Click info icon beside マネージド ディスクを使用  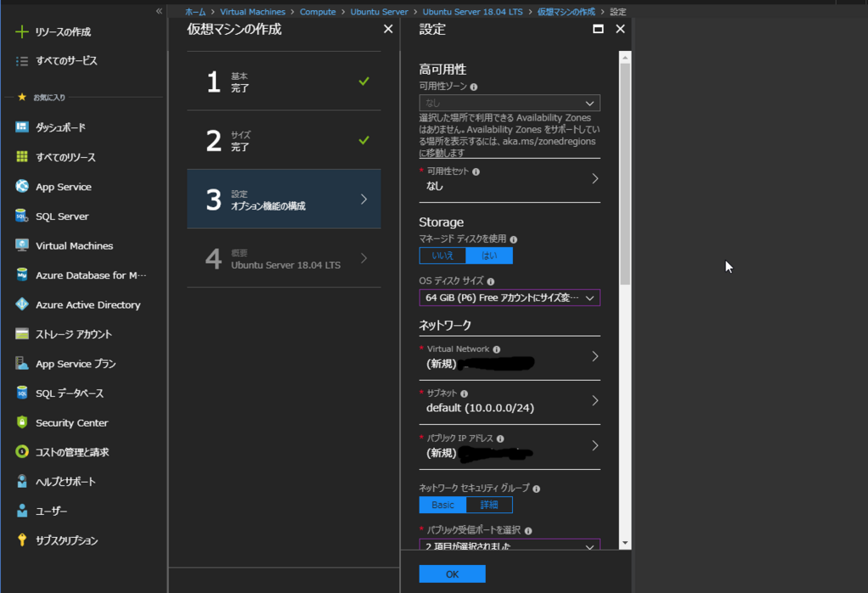click(513, 239)
